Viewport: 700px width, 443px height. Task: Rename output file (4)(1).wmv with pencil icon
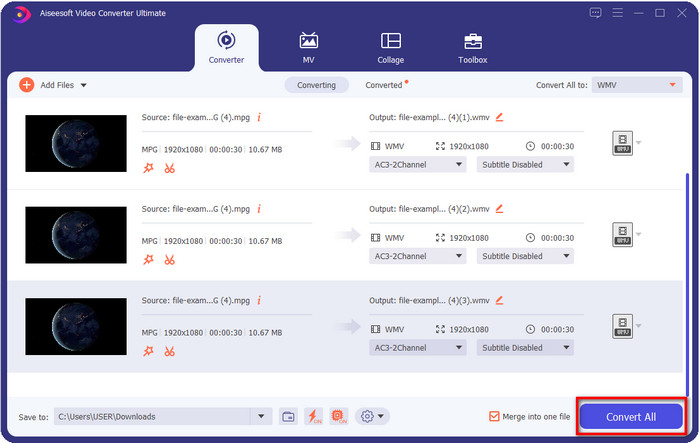tap(500, 117)
